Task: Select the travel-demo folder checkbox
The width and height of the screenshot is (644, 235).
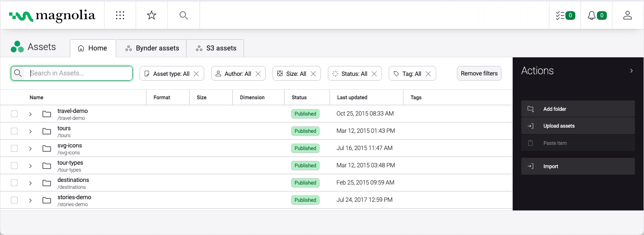Action: 14,114
